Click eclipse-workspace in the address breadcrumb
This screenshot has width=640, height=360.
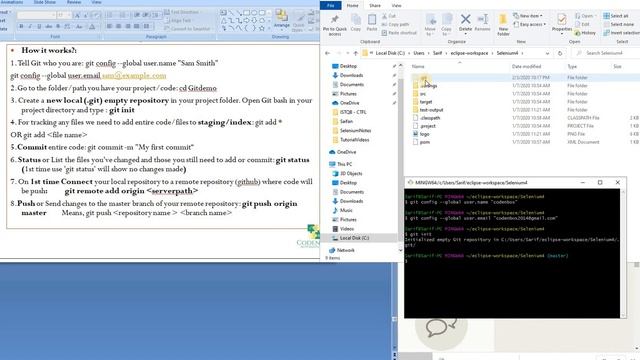click(x=469, y=53)
